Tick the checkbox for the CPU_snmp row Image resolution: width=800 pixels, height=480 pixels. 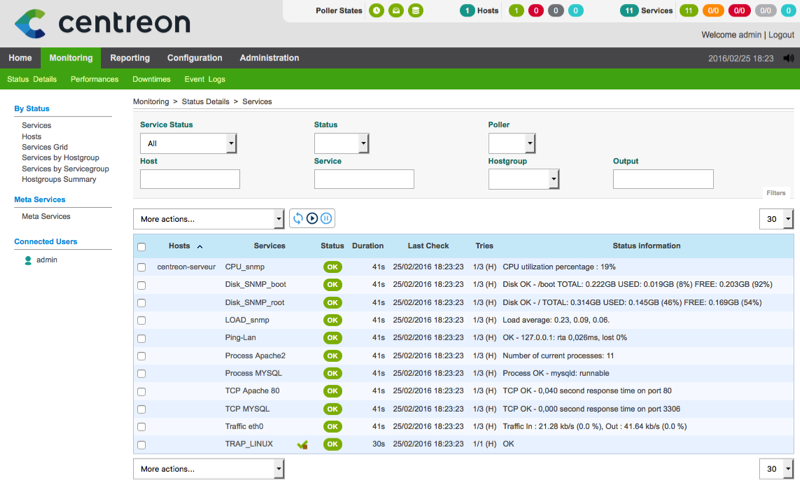click(141, 267)
